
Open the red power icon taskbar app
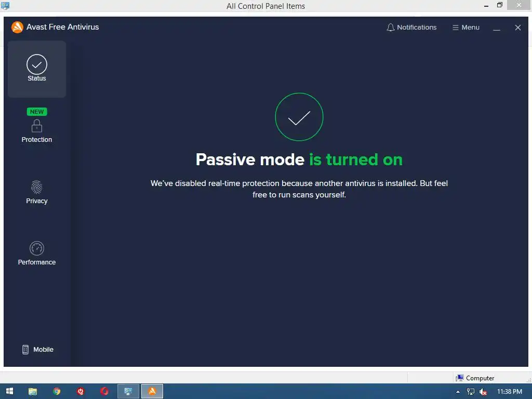(x=81, y=391)
